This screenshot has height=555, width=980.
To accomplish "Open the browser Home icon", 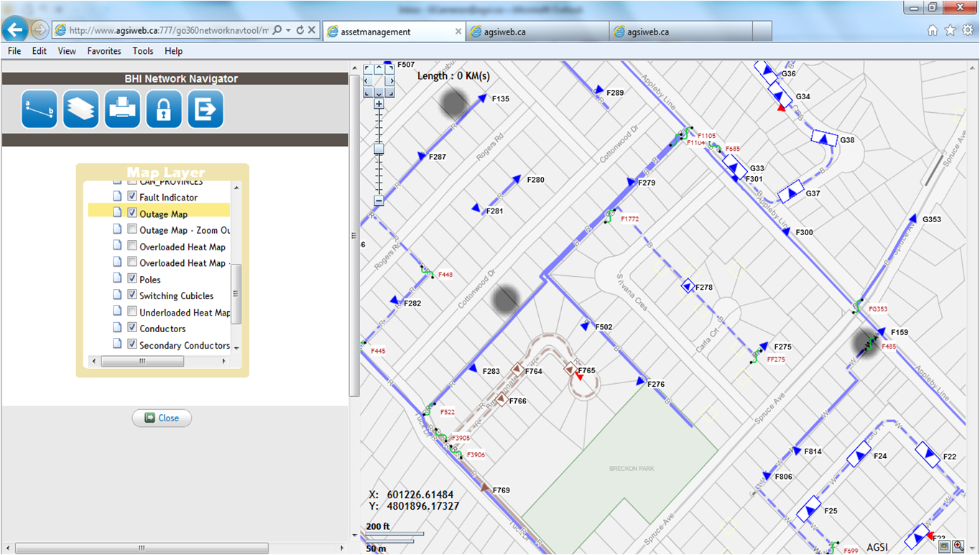I will point(933,30).
